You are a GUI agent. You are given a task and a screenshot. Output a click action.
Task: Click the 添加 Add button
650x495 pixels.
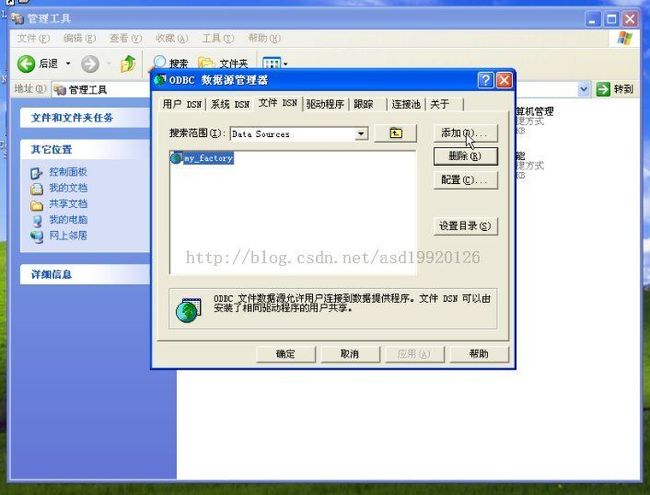[465, 133]
